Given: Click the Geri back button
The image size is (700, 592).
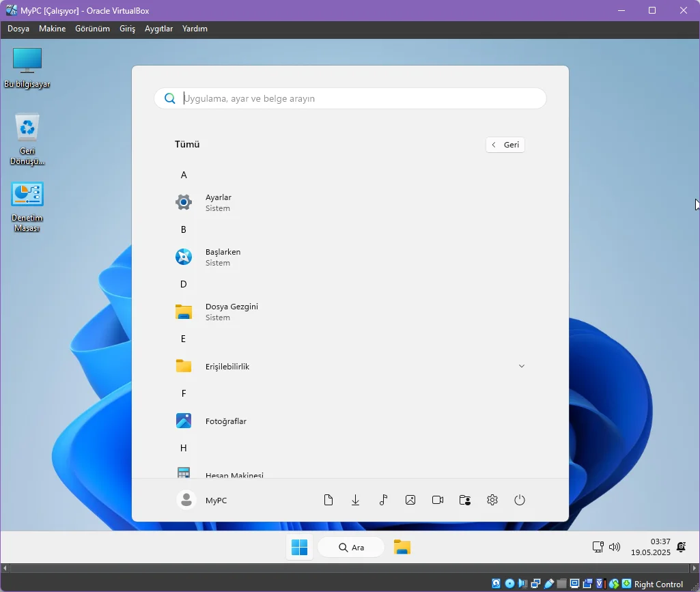Looking at the screenshot, I should (505, 145).
